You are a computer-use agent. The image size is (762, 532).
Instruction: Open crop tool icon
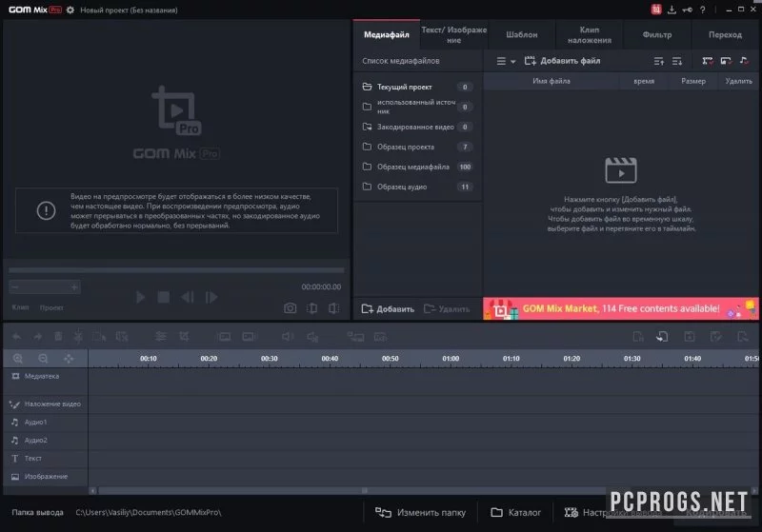[x=184, y=336]
